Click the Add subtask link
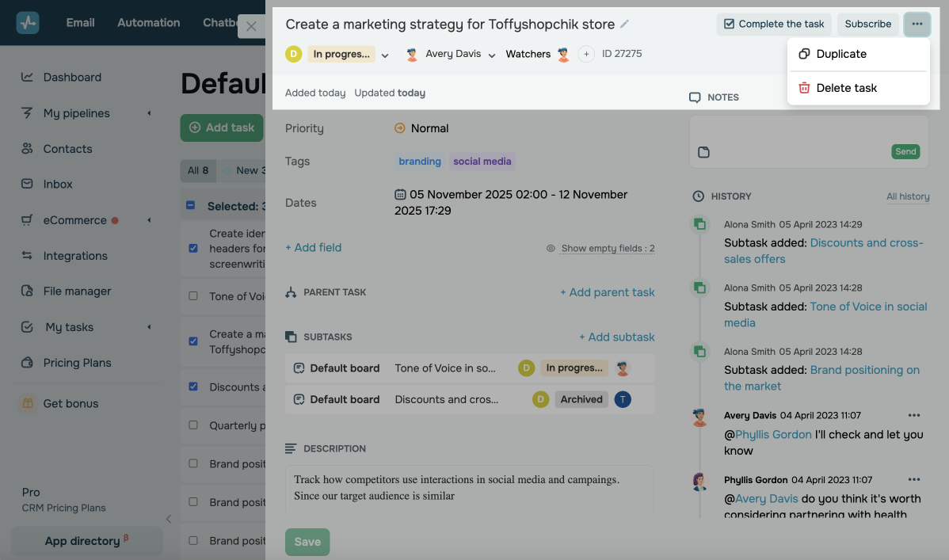 click(x=616, y=337)
